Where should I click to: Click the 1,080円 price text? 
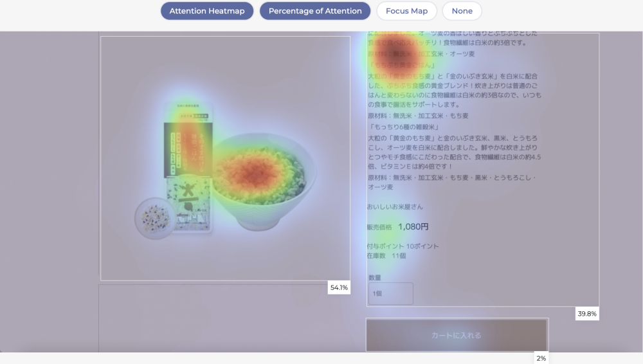413,226
